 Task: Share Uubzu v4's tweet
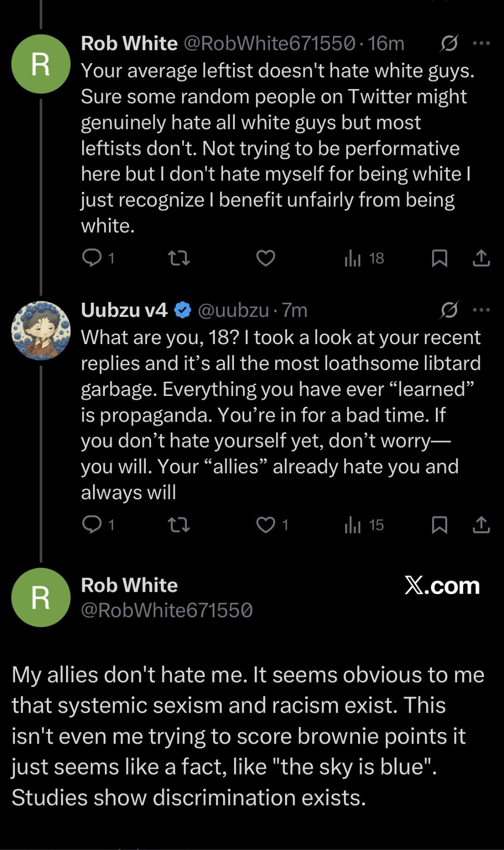[481, 525]
